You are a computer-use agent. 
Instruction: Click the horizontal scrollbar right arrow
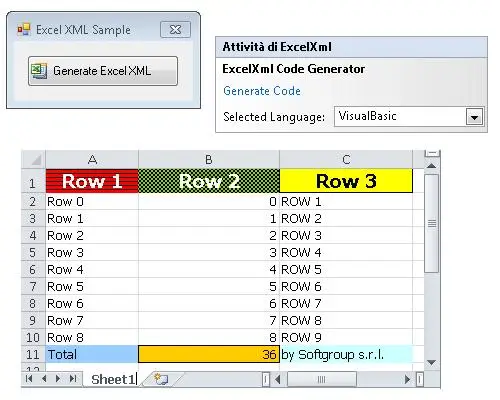(x=407, y=379)
